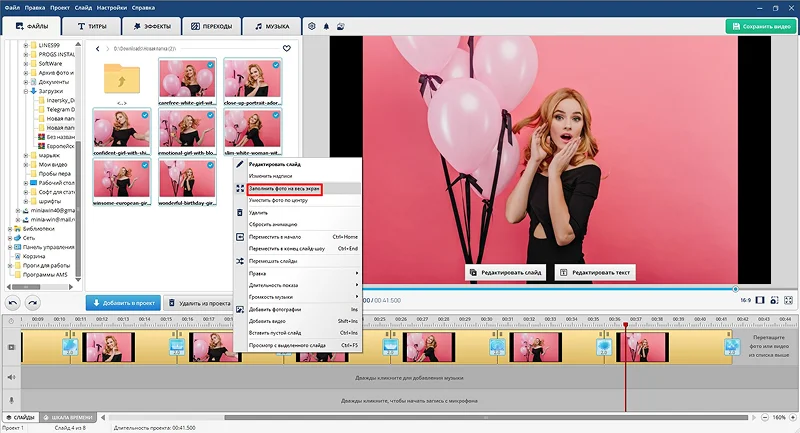Image resolution: width=800 pixels, height=433 pixels.
Task: Expand the Software folder in tree
Action: [26, 64]
